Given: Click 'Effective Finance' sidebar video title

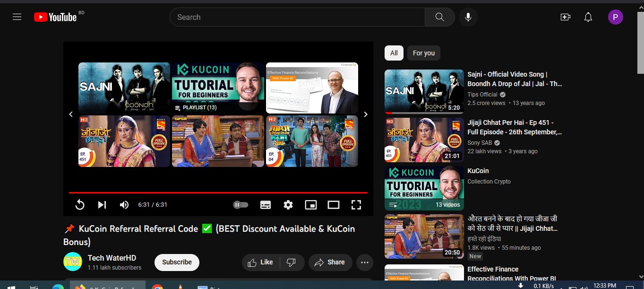Looking at the screenshot, I should [512, 273].
